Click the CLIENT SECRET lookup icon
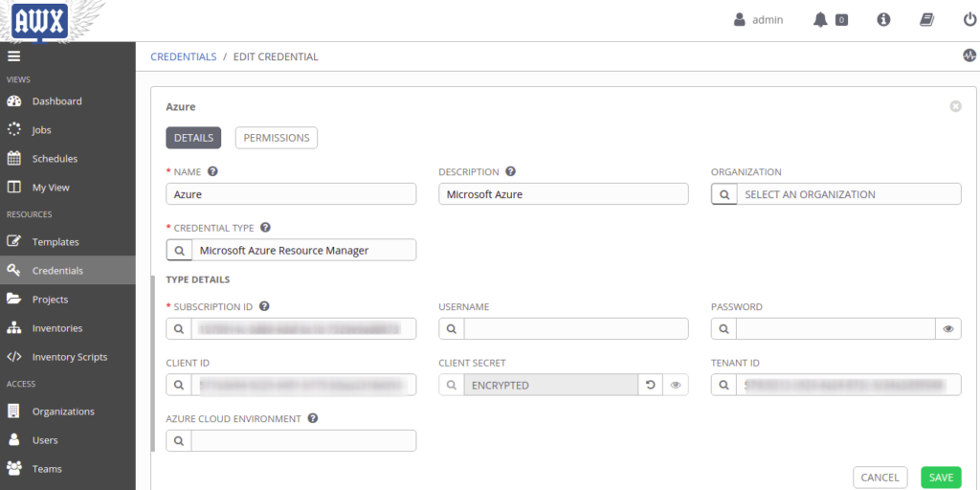The width and height of the screenshot is (980, 490). coord(452,385)
